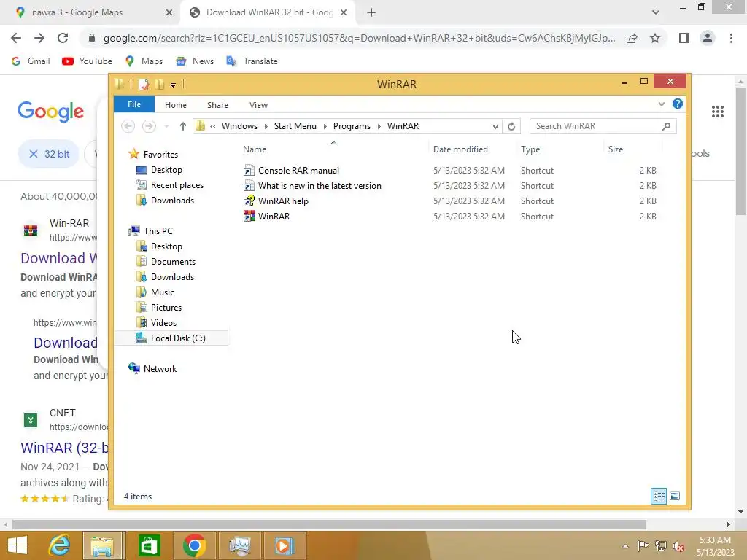
Task: Click the Chrome share page icon
Action: point(632,38)
